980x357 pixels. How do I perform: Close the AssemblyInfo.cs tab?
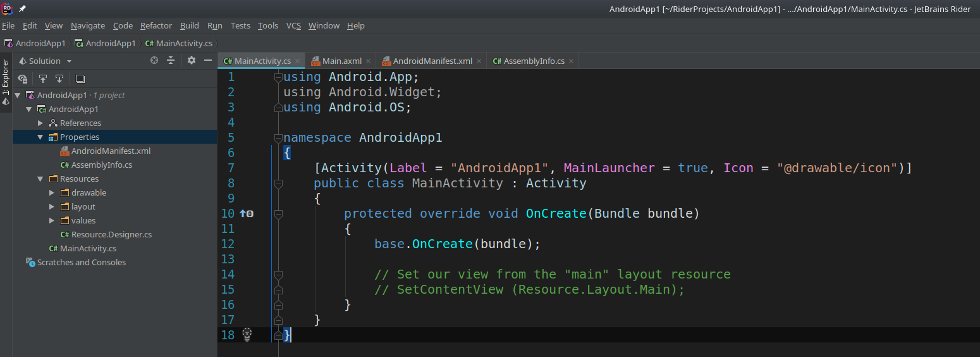(x=572, y=61)
